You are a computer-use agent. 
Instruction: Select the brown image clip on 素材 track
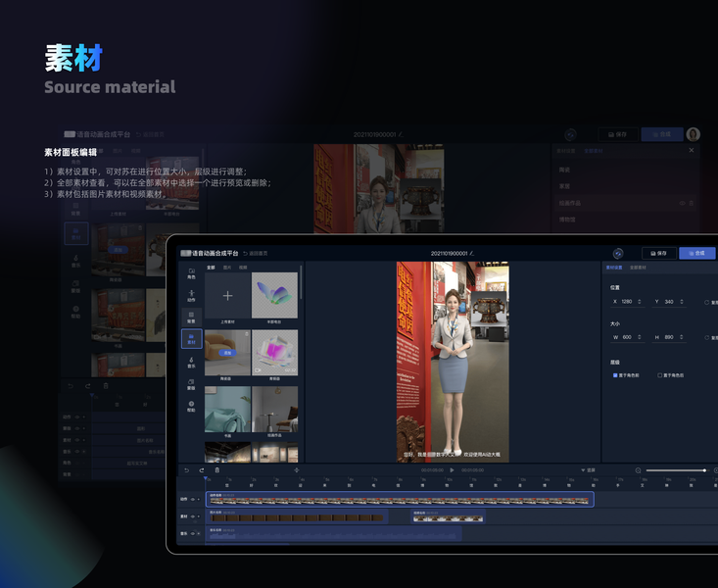click(x=297, y=516)
